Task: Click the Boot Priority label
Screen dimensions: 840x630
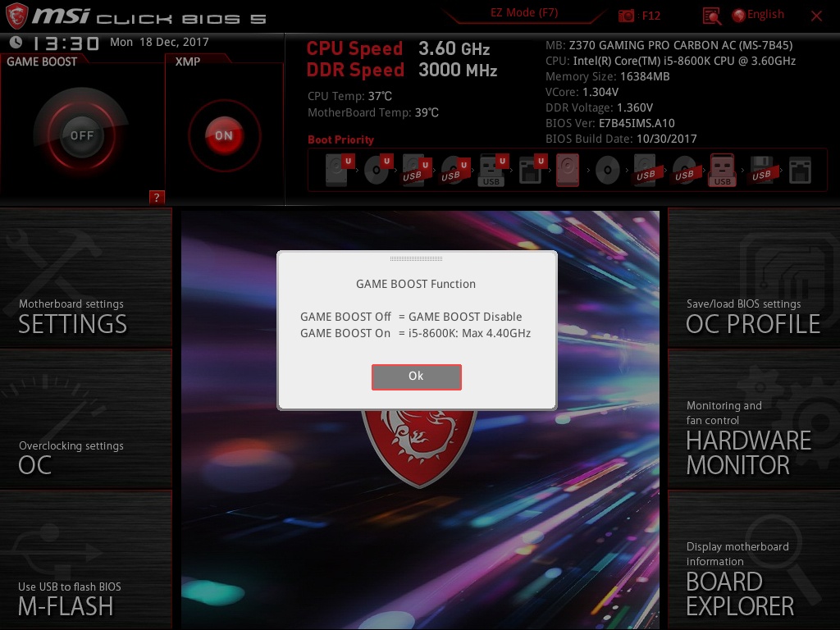Action: [340, 139]
